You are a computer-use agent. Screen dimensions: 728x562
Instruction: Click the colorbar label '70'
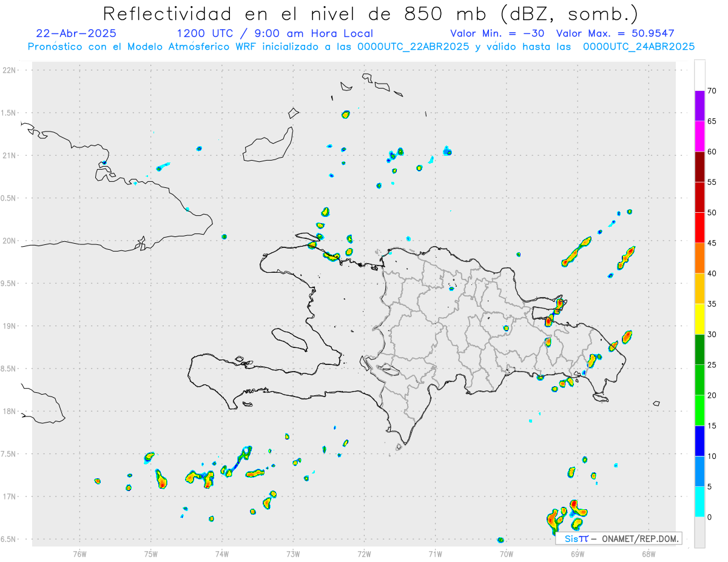tap(712, 91)
